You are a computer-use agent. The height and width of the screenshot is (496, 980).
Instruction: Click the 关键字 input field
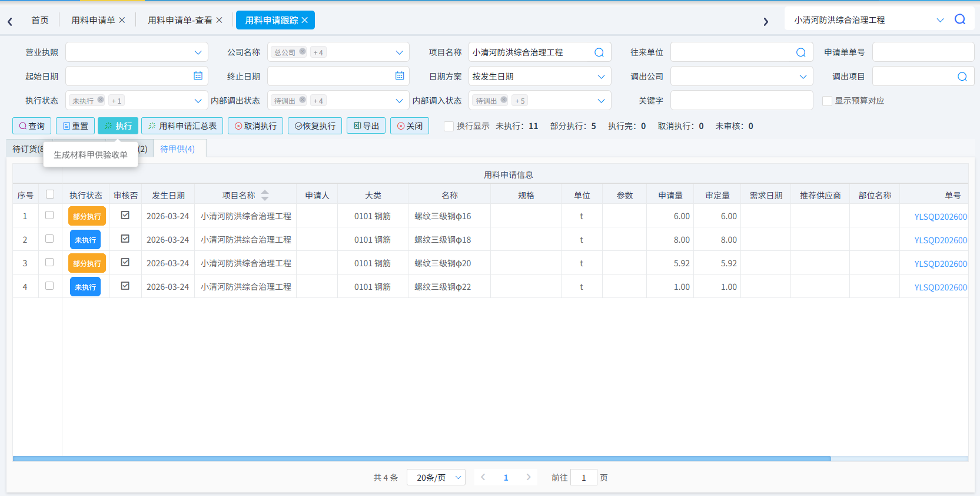click(742, 100)
